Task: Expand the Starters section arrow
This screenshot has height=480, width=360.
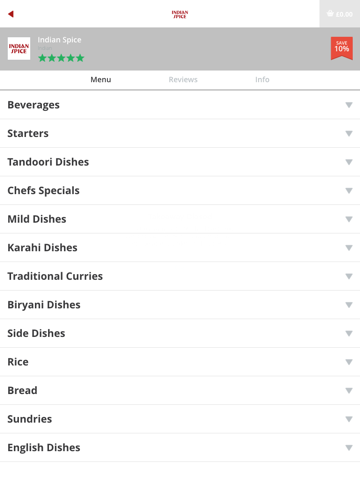Action: 349,134
